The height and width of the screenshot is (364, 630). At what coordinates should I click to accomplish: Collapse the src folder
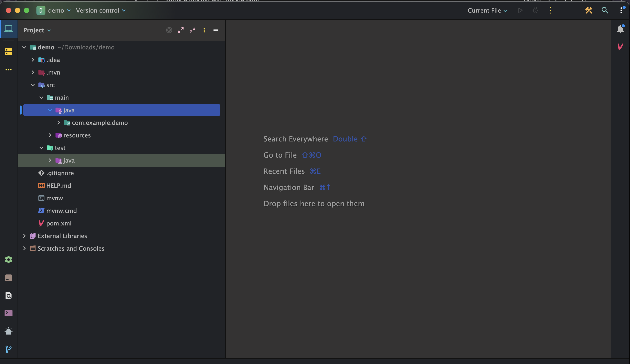[33, 85]
